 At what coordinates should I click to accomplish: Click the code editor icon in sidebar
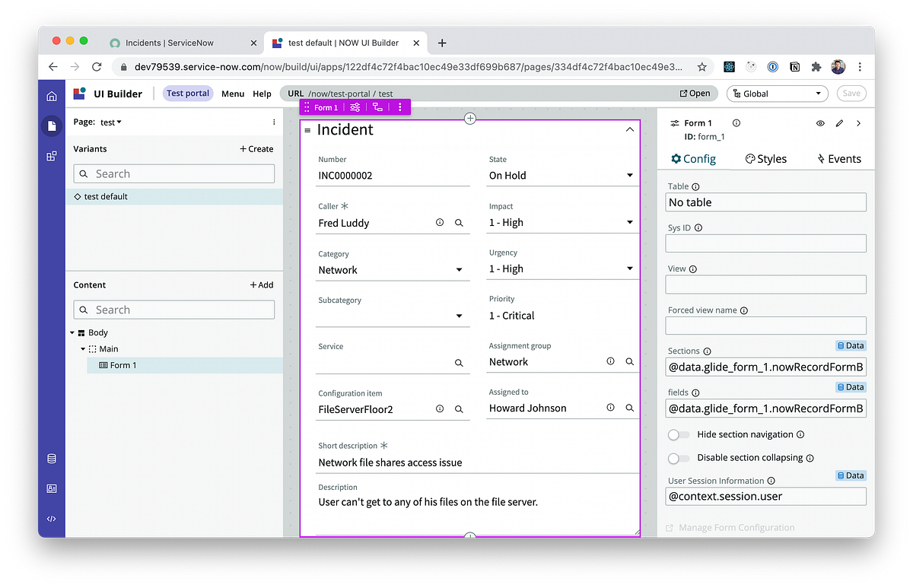(x=52, y=518)
